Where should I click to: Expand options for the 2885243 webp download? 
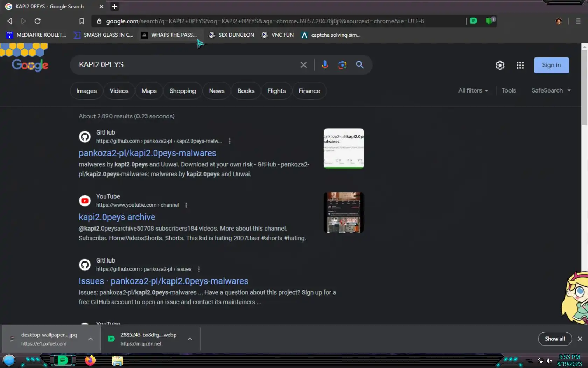pyautogui.click(x=190, y=339)
